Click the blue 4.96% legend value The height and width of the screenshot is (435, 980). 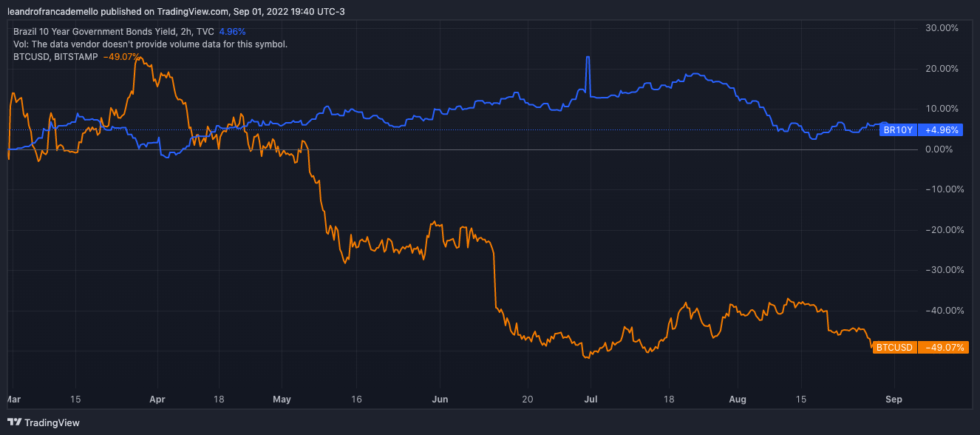[x=232, y=32]
